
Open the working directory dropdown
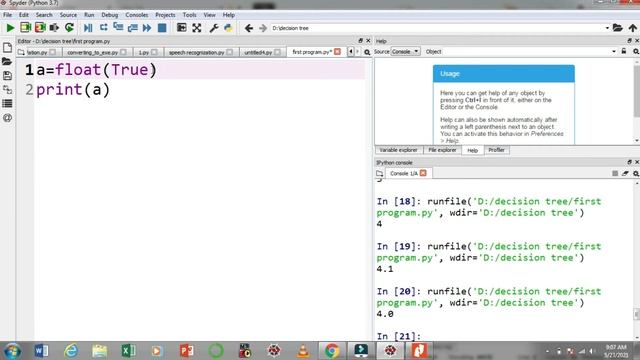point(607,28)
